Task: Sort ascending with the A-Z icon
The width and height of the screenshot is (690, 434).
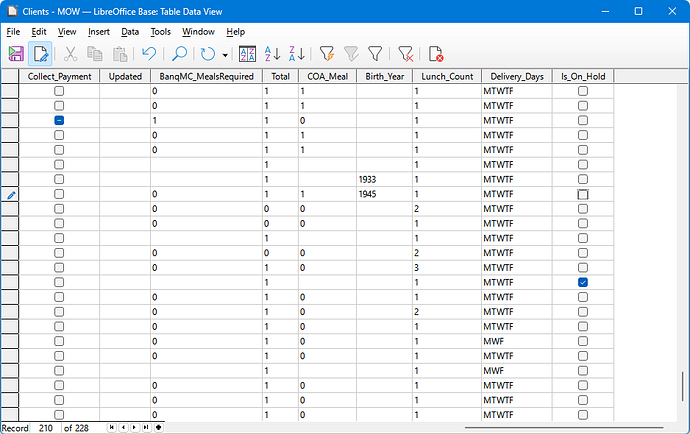Action: [272, 54]
